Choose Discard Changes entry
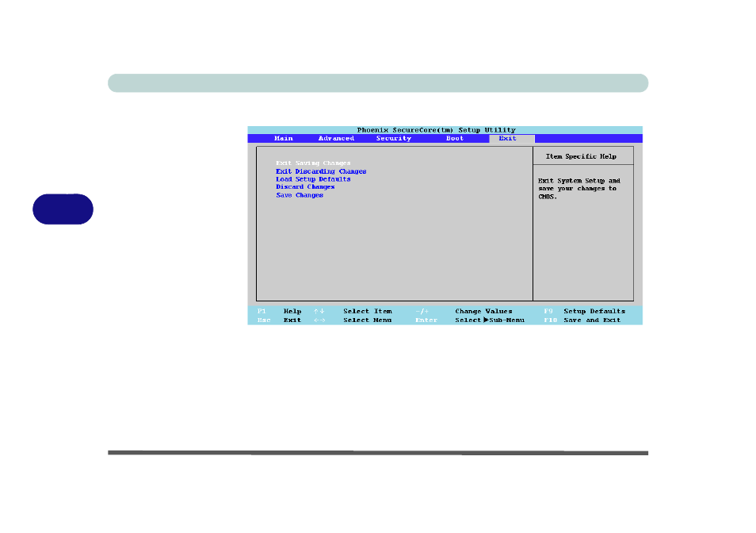The image size is (756, 533). (305, 186)
